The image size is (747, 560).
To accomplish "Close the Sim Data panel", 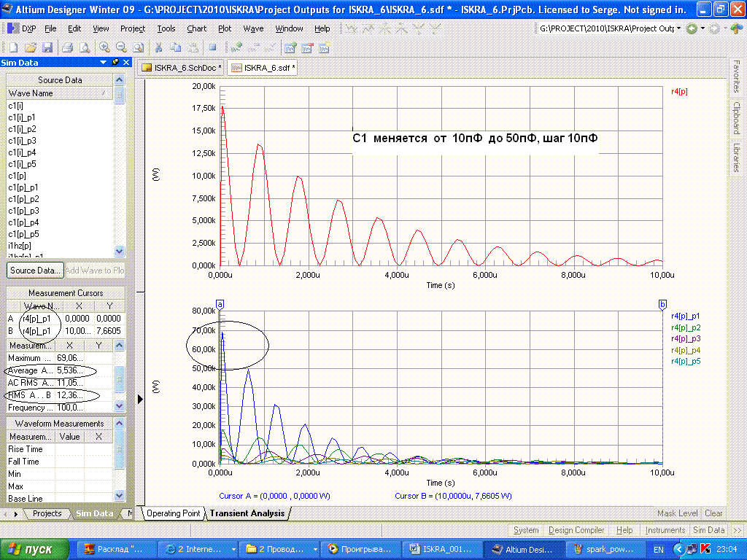I will [x=125, y=63].
